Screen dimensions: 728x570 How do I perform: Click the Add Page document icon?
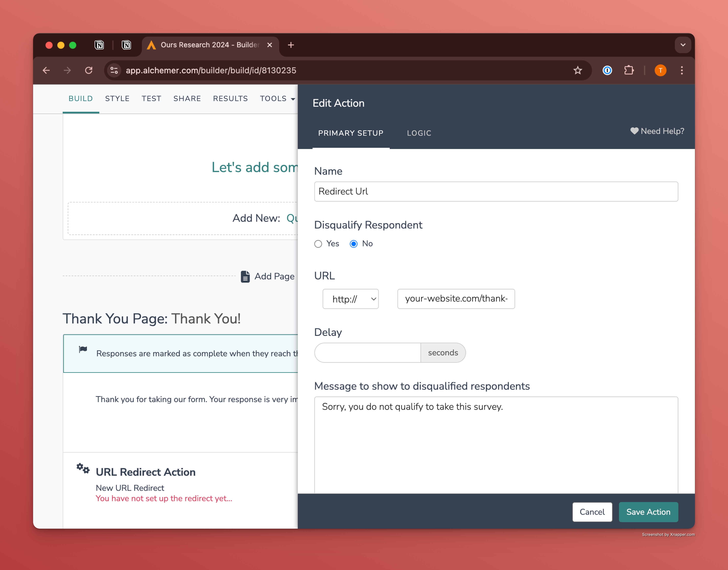245,276
